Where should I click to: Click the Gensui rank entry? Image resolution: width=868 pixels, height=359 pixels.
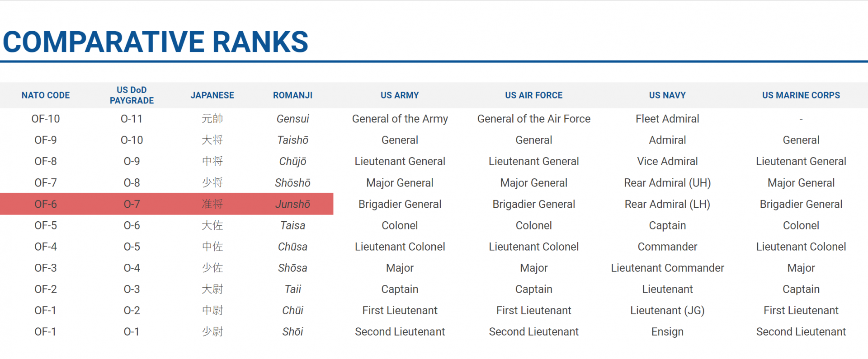[292, 119]
